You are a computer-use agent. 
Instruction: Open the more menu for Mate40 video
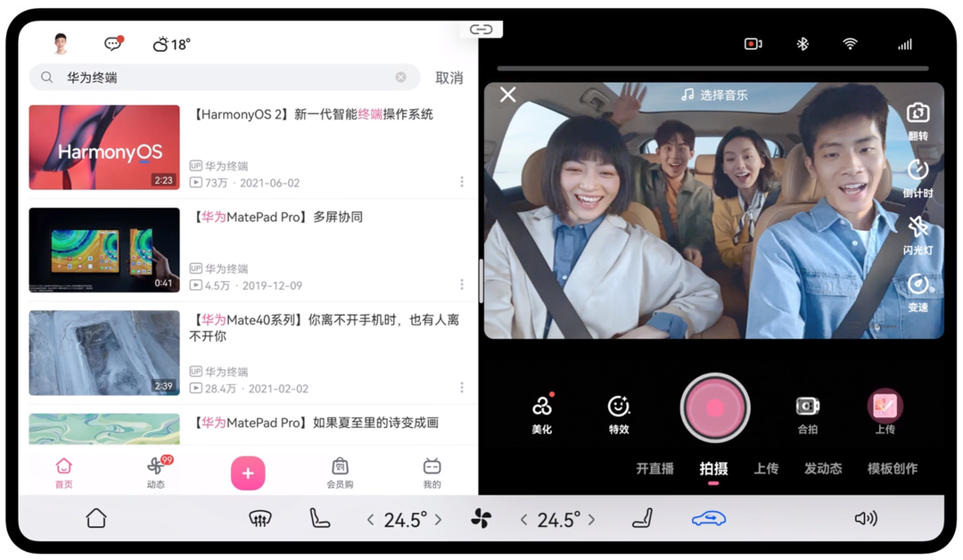(x=462, y=388)
